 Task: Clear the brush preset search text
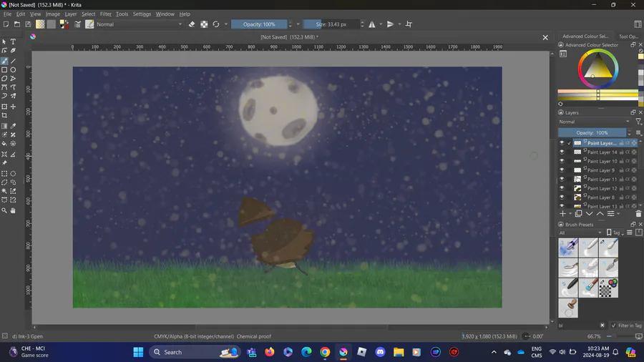(x=602, y=325)
